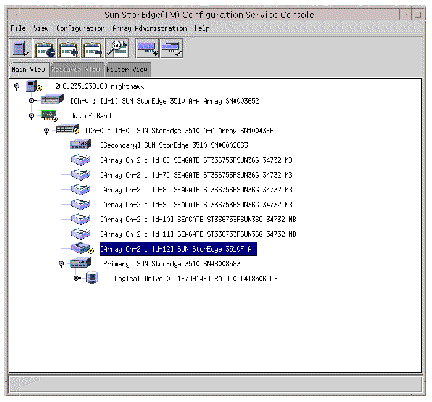
Task: Open the Configuration menu
Action: click(80, 28)
